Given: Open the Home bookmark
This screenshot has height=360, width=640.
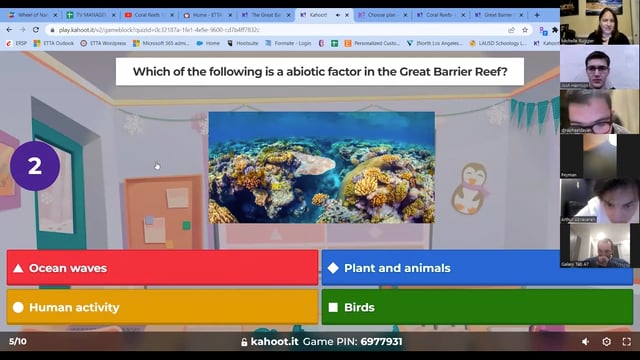Looking at the screenshot, I should [x=208, y=43].
